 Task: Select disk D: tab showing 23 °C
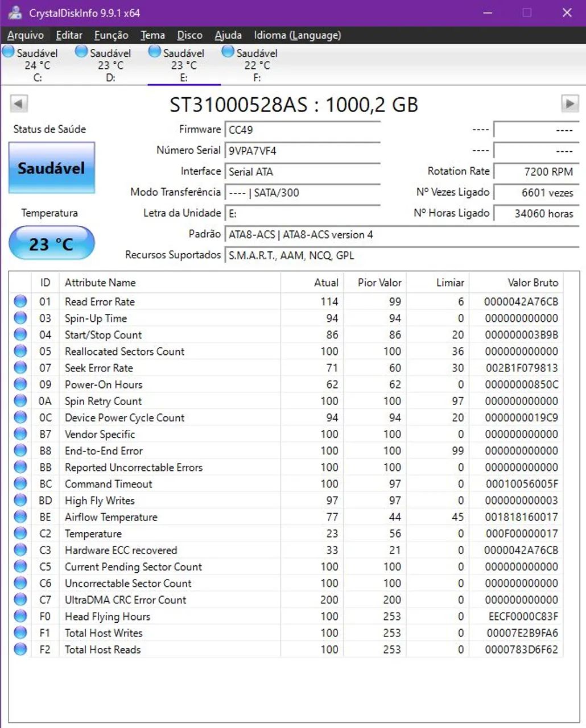[x=110, y=64]
